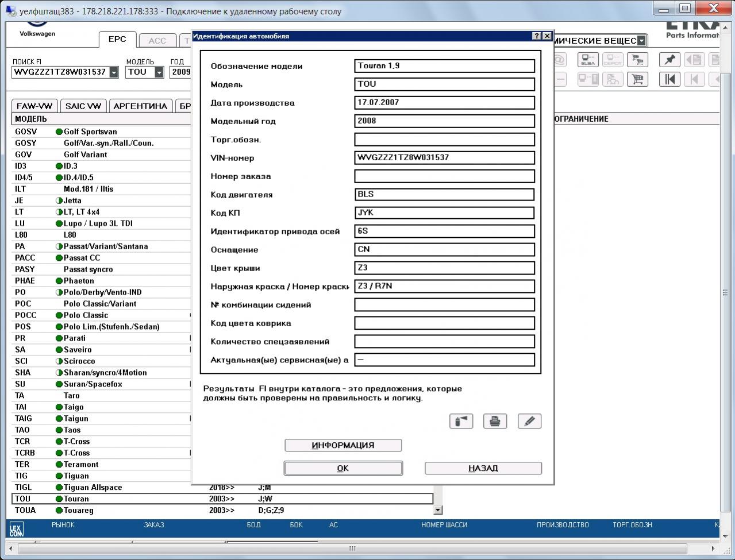
Task: Jump to first page arrow icon
Action: coord(669,79)
